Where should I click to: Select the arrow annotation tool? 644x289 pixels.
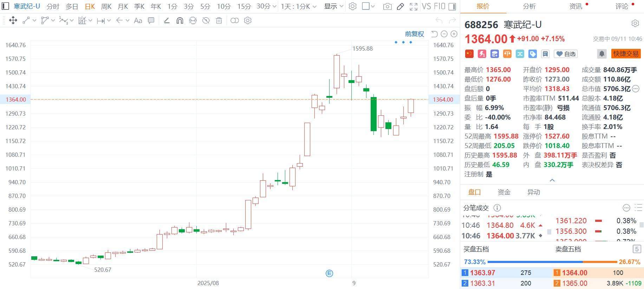click(119, 20)
